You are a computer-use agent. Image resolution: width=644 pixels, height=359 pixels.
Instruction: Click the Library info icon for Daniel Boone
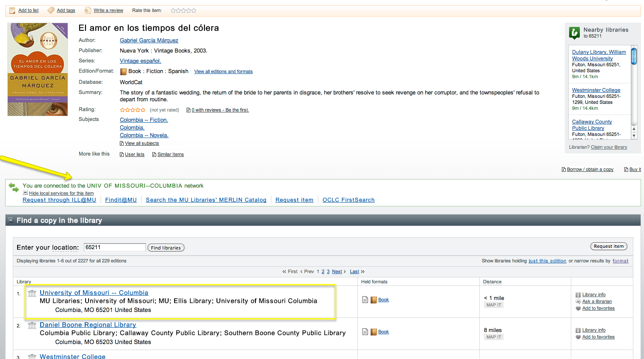click(578, 330)
